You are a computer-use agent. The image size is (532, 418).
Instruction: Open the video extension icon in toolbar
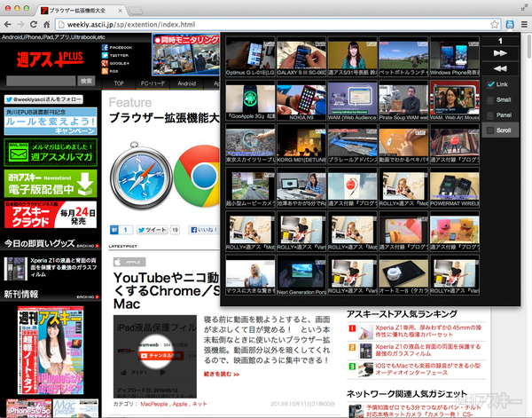[510, 25]
